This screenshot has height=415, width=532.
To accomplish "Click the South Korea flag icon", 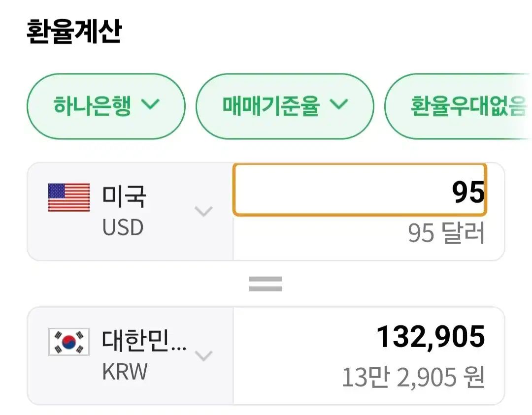I will [x=69, y=342].
